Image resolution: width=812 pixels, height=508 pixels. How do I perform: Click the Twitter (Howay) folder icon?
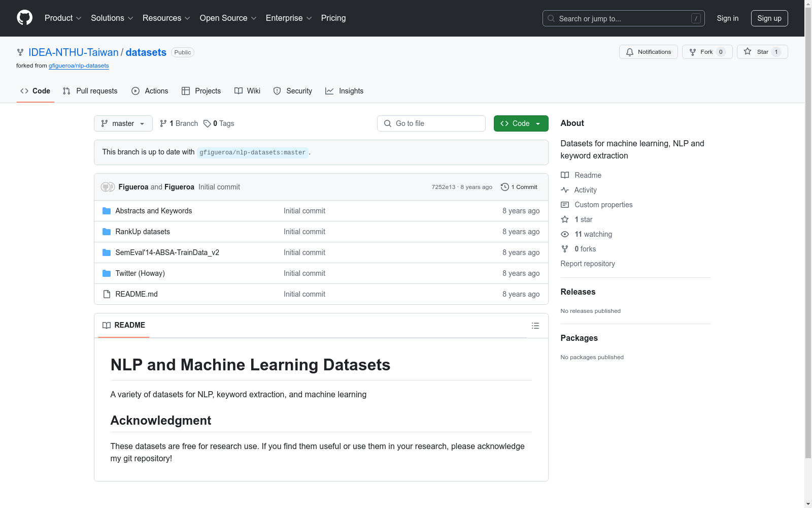coord(107,273)
